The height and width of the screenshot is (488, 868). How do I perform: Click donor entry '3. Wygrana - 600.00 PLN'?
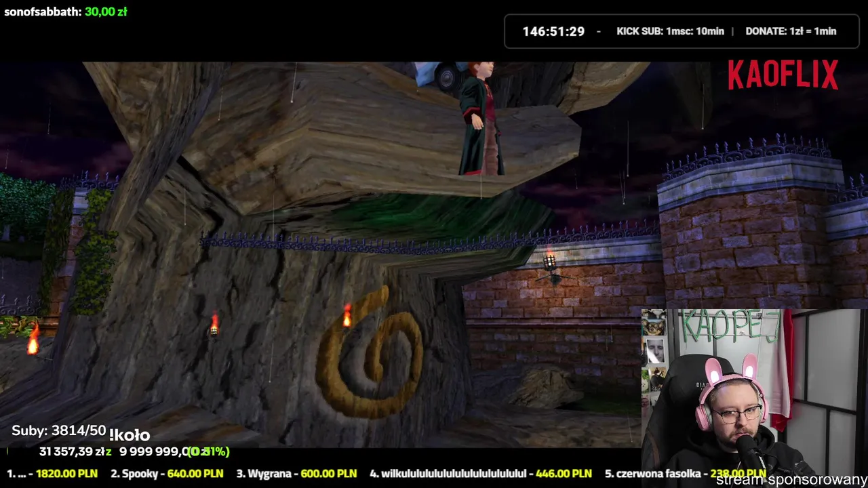[296, 474]
